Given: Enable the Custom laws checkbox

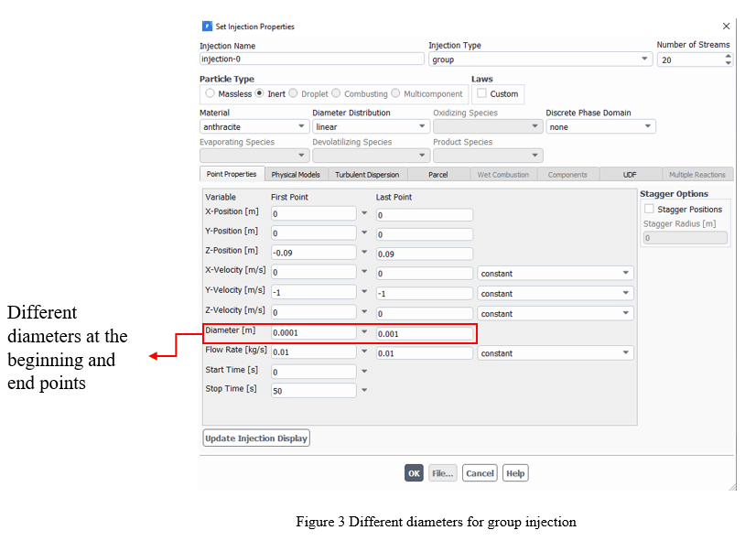Looking at the screenshot, I should point(482,93).
